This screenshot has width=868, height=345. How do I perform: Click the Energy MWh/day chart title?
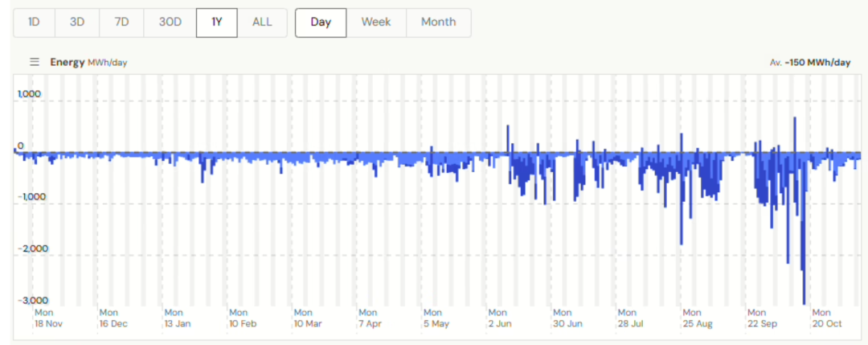pyautogui.click(x=88, y=62)
